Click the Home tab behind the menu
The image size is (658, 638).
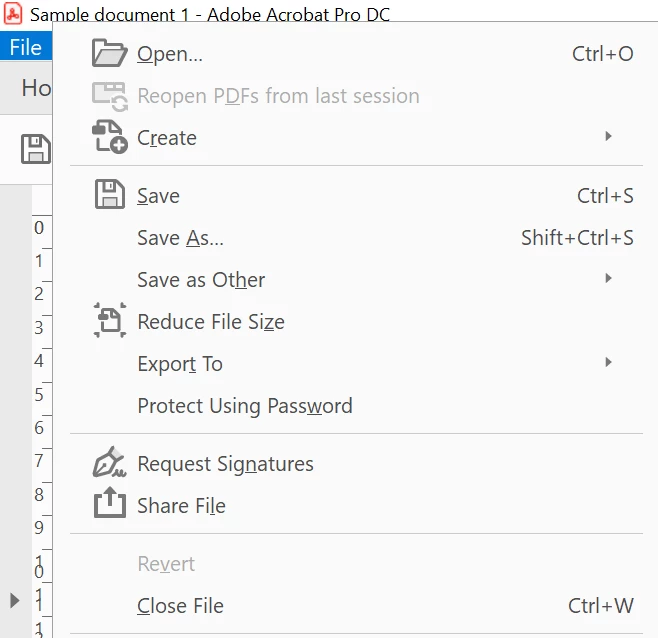tap(36, 88)
